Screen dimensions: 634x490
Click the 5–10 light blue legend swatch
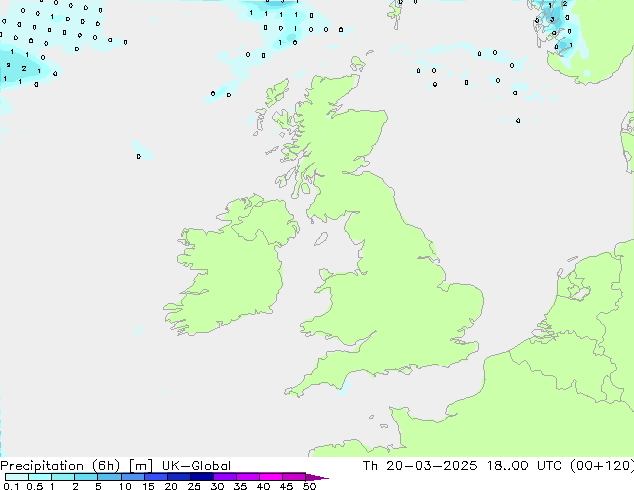pyautogui.click(x=109, y=477)
